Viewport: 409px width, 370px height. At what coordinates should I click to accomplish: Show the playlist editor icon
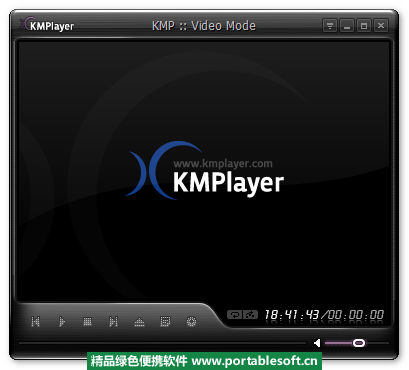(x=165, y=322)
